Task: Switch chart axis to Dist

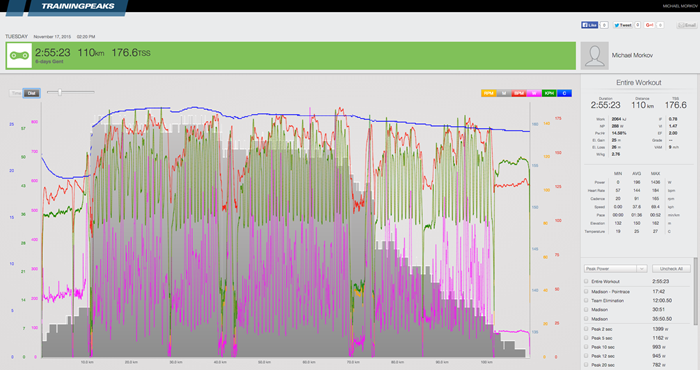Action: pos(31,93)
